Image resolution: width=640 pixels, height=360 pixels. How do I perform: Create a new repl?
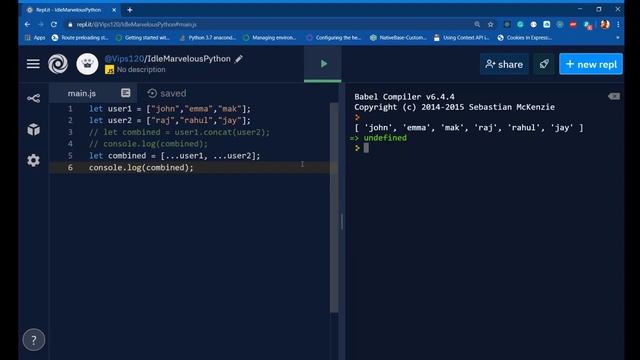pyautogui.click(x=591, y=64)
